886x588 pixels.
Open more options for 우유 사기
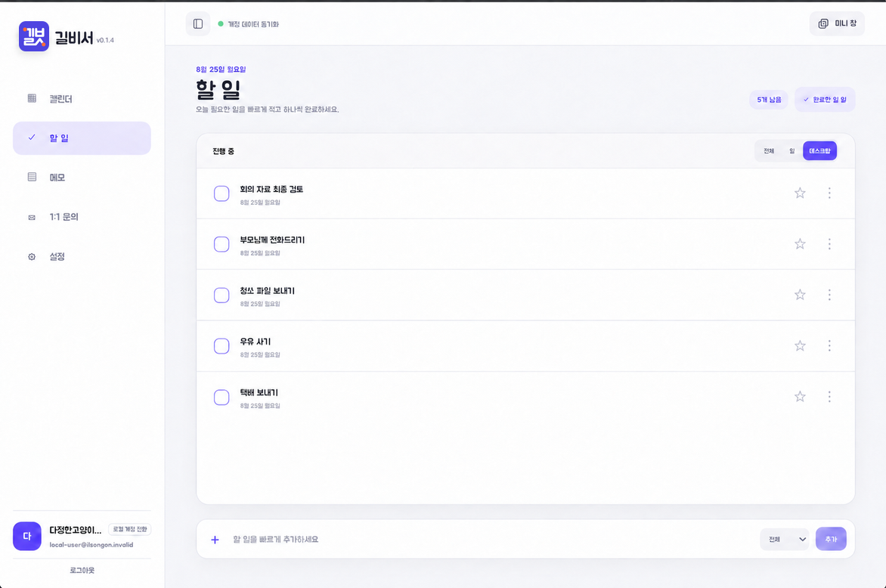point(829,345)
